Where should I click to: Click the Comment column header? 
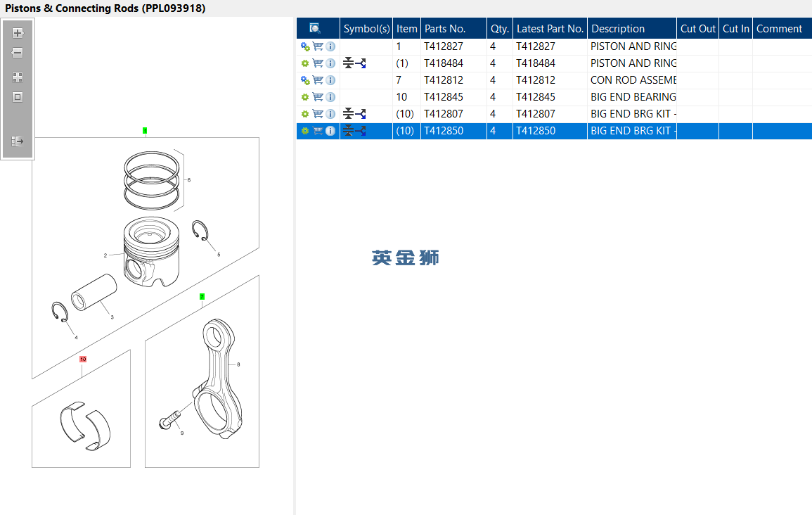(x=782, y=29)
